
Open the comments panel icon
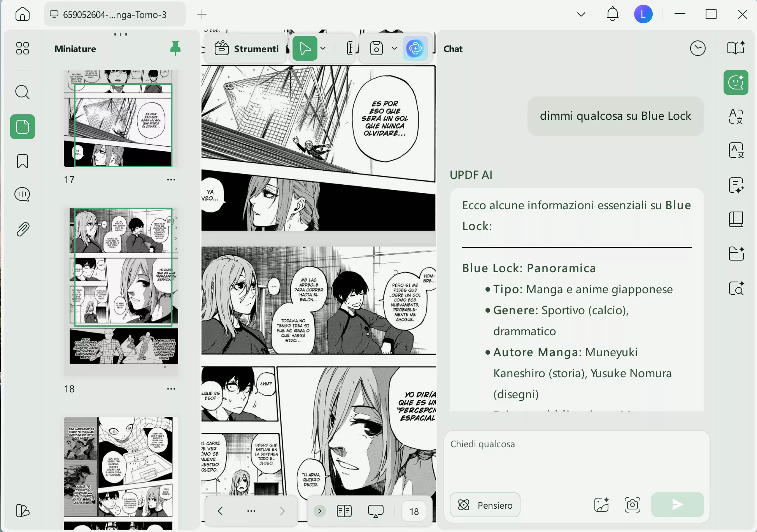tap(22, 194)
